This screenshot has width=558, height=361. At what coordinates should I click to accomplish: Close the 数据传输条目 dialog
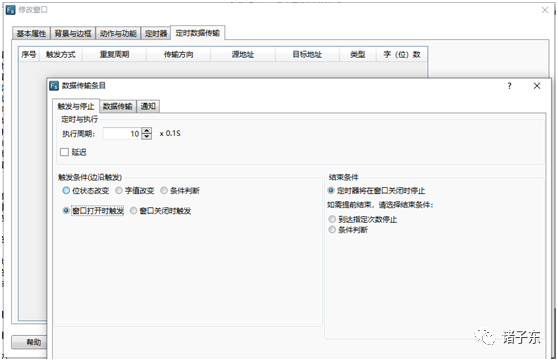click(537, 86)
